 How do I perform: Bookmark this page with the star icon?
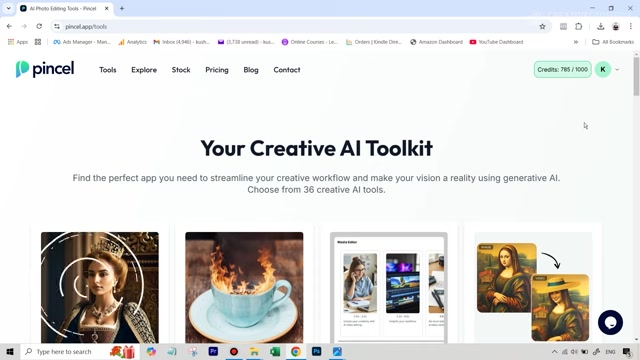pos(542,27)
